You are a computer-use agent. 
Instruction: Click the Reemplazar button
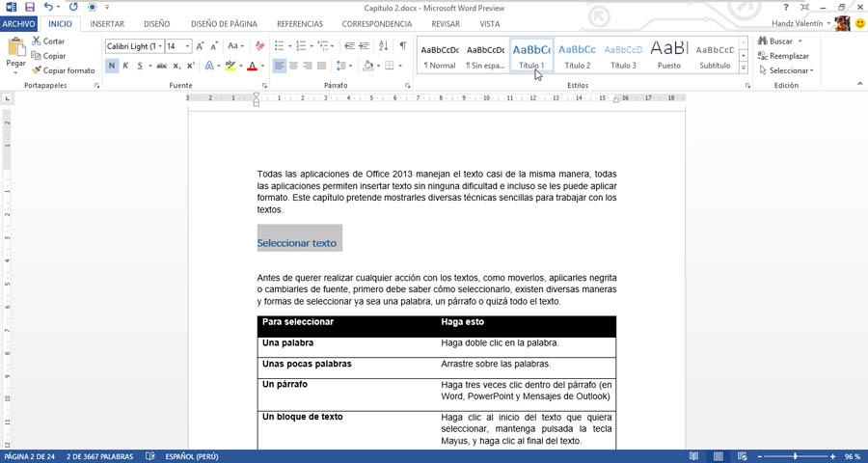pos(784,56)
